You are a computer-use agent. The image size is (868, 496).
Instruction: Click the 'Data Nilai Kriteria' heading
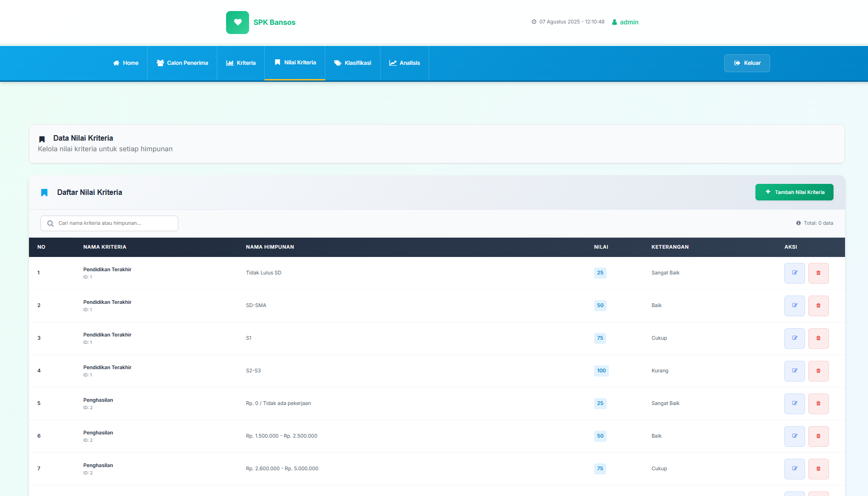[83, 138]
